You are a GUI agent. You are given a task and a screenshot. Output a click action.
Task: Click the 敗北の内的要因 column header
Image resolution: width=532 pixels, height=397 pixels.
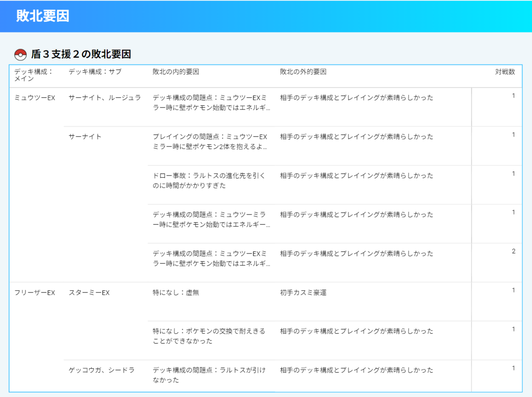(x=176, y=72)
